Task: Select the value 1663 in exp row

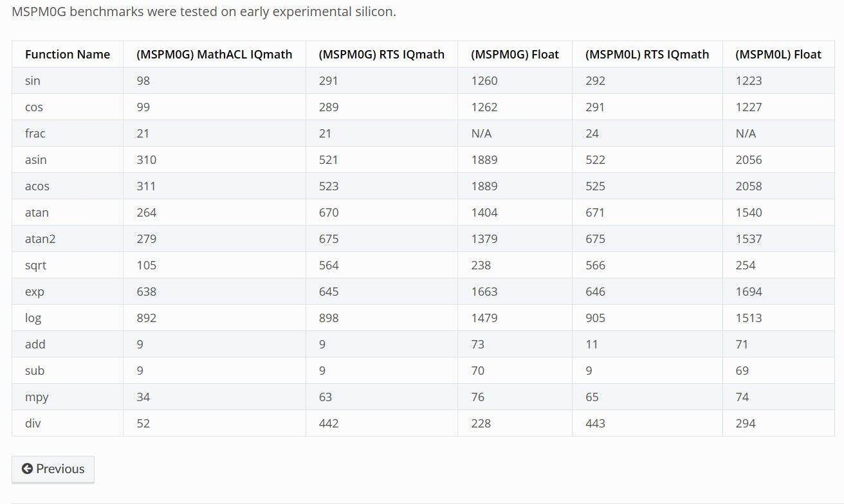Action: pyautogui.click(x=484, y=292)
